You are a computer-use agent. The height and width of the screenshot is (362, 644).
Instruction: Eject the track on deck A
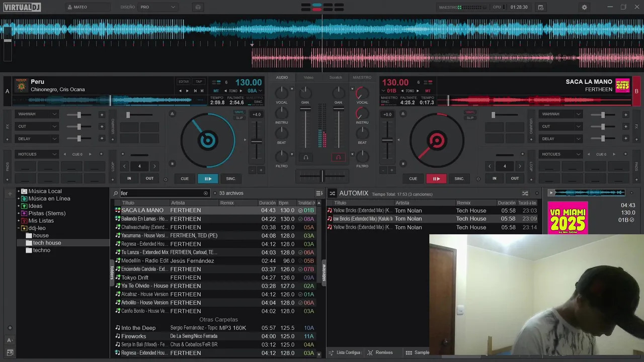click(x=172, y=114)
